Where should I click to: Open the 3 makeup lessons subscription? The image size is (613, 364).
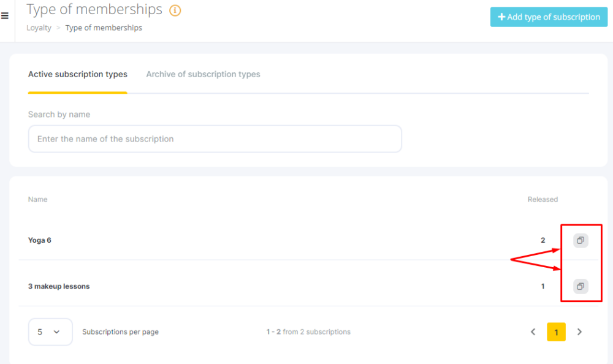[59, 286]
